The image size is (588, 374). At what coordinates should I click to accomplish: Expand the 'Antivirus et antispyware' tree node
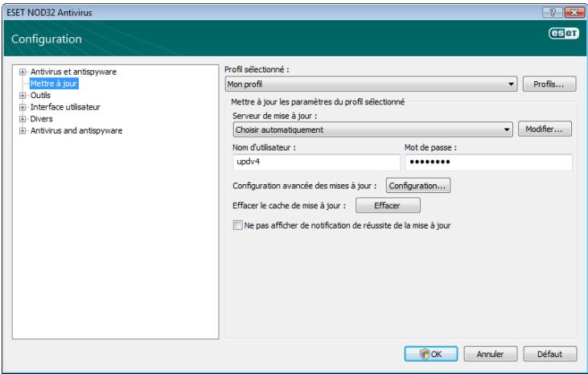pos(23,72)
